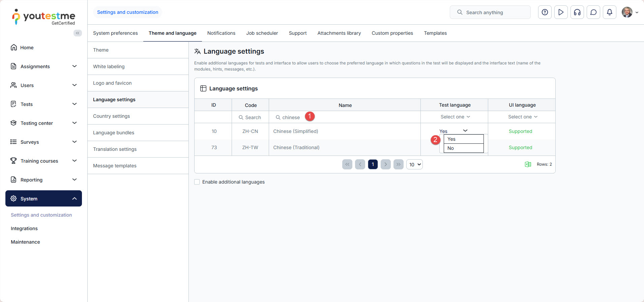Image resolution: width=644 pixels, height=302 pixels.
Task: Enable additional languages checkbox
Action: tap(197, 182)
